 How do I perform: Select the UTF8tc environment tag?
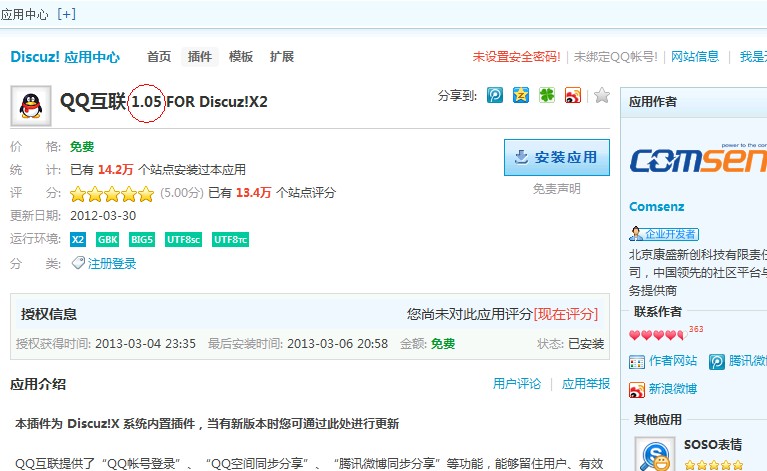click(x=230, y=240)
